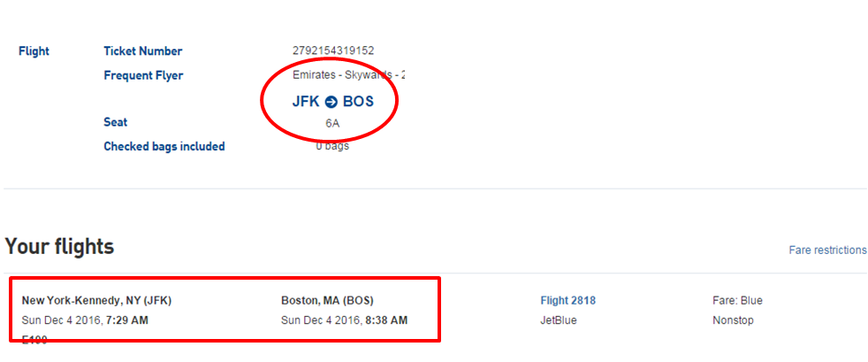Click the 7:29 AM departure time
Viewport: 868px width, 362px height.
tap(128, 320)
